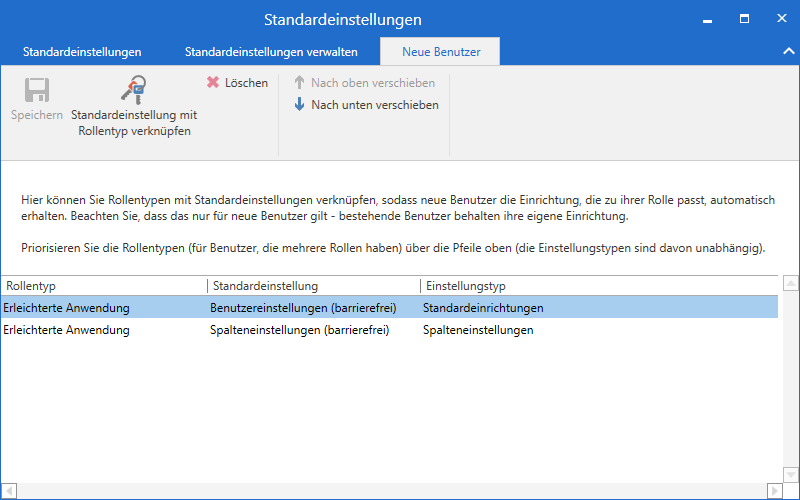Click the vertical scrollbar down arrow
800x500 pixels.
(x=790, y=476)
